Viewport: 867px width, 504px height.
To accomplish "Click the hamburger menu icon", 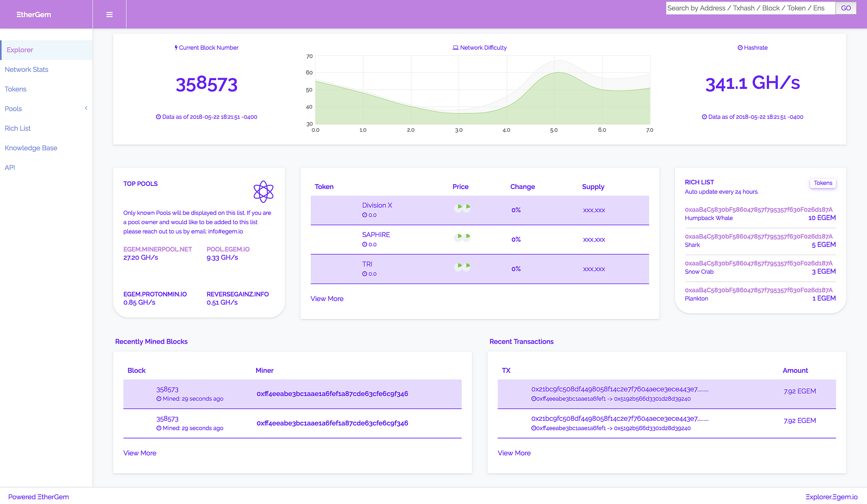I will (x=109, y=15).
